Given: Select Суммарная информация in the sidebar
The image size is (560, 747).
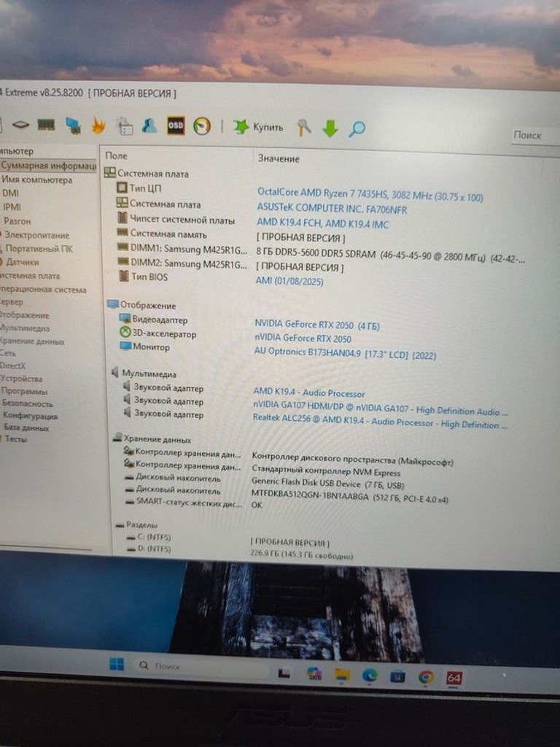Looking at the screenshot, I should click(x=49, y=166).
